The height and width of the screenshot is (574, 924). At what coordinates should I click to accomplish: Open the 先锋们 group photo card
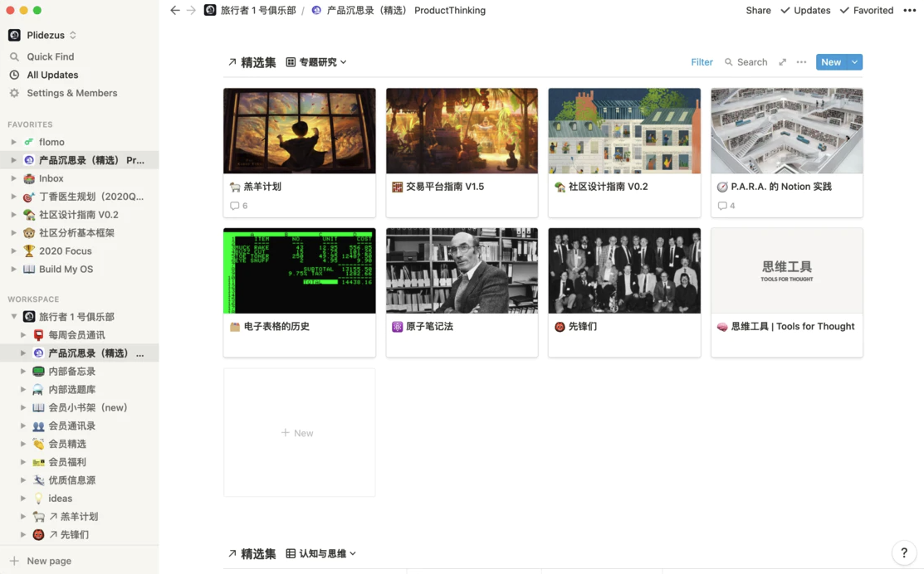click(x=624, y=270)
